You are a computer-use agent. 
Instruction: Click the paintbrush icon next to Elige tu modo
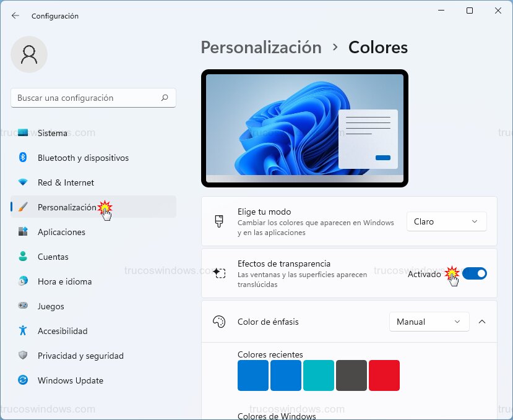(219, 221)
